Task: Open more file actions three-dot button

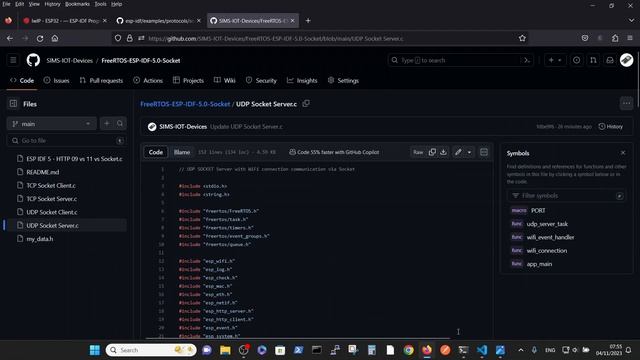Action: [x=626, y=104]
